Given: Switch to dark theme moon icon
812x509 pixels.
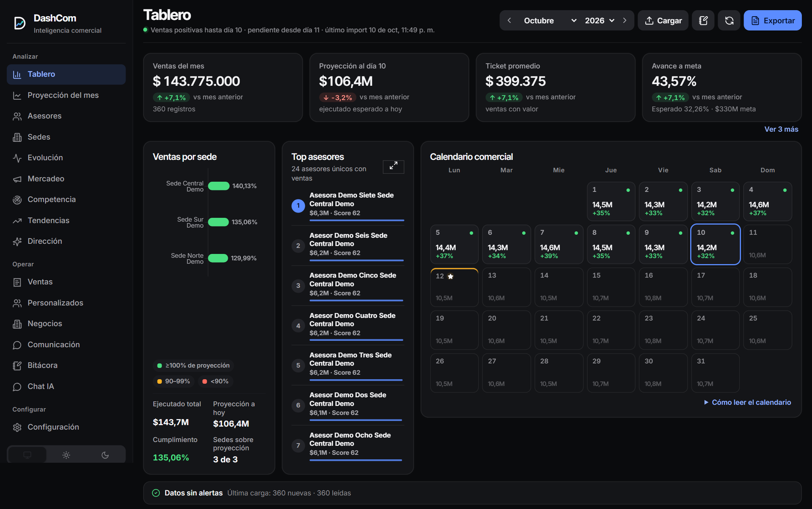Looking at the screenshot, I should tap(105, 455).
